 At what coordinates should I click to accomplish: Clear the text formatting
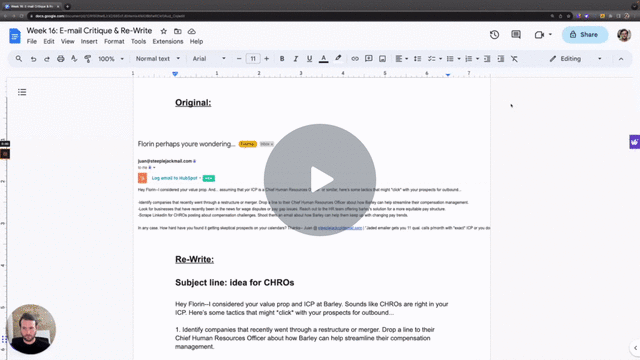click(514, 59)
